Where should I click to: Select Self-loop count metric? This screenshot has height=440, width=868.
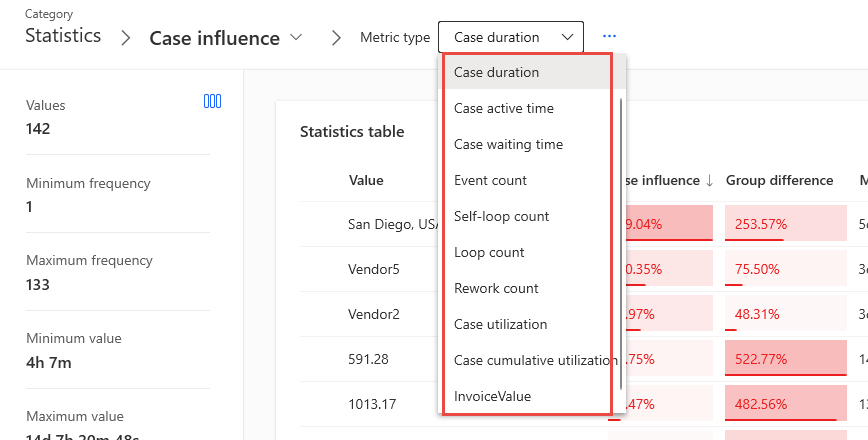[501, 216]
